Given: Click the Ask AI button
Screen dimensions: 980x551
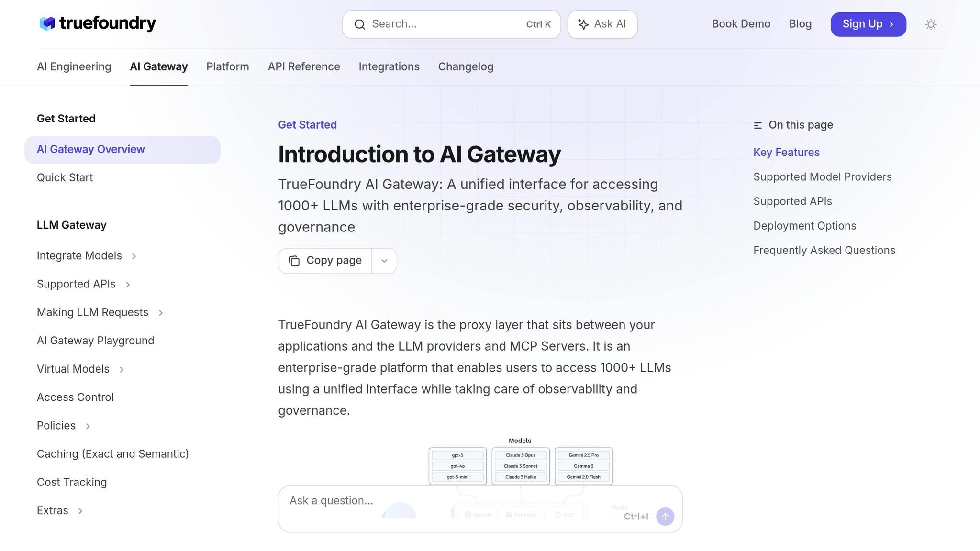Looking at the screenshot, I should (x=602, y=24).
